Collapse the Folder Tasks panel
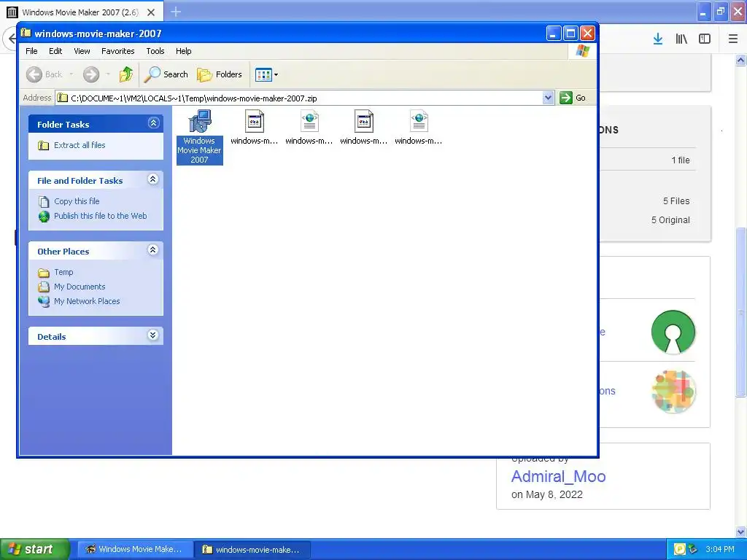This screenshot has height=560, width=747. (x=153, y=123)
